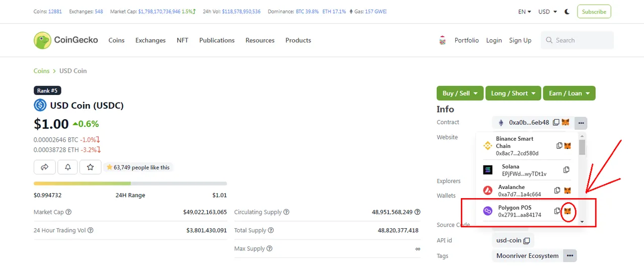This screenshot has height=268, width=644.
Task: Click the Rank #5 badge
Action: pos(47,91)
